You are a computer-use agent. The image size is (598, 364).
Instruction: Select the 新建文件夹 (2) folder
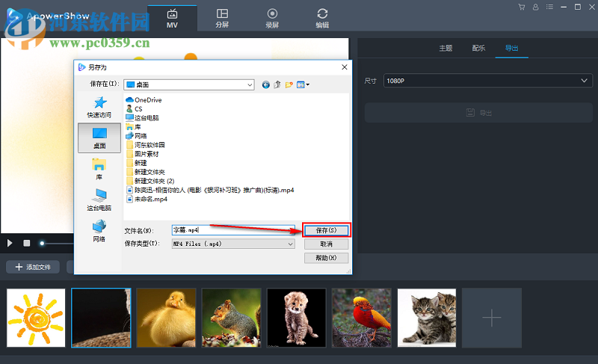[150, 181]
